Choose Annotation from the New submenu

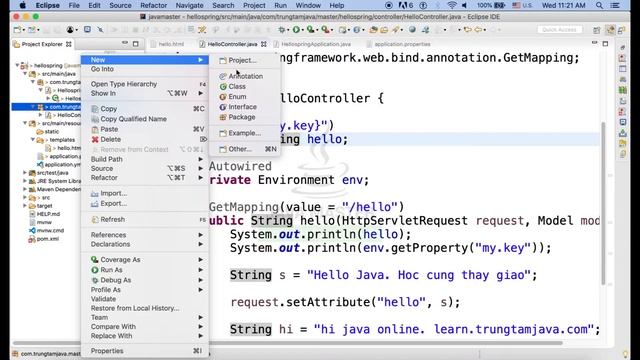pyautogui.click(x=245, y=76)
